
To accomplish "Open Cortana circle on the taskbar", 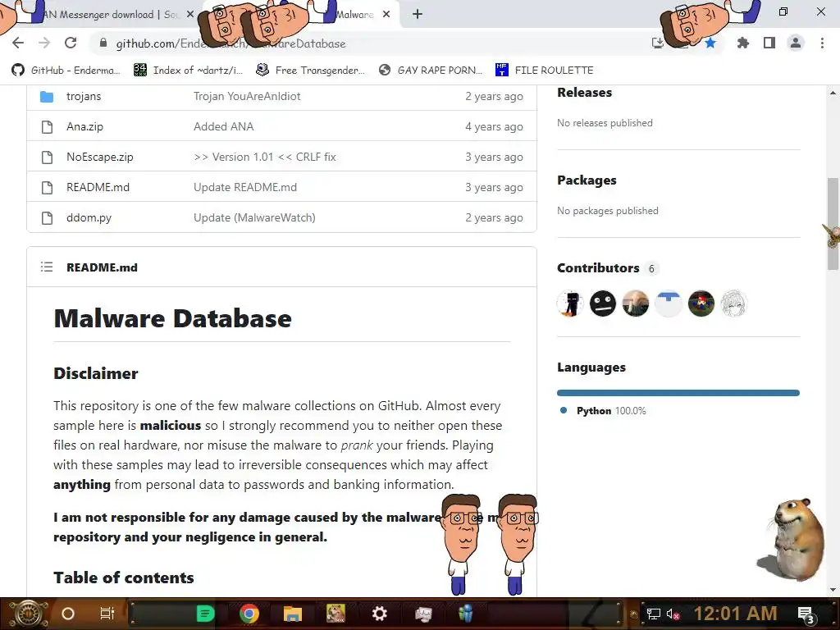I will click(67, 614).
